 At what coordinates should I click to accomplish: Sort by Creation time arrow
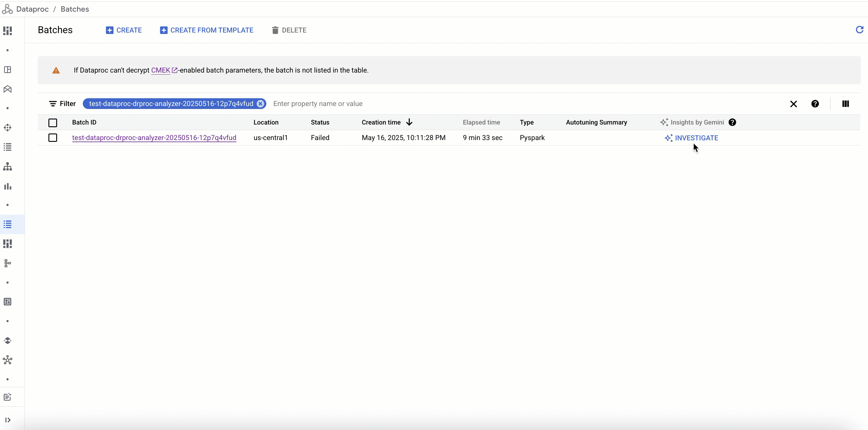[x=409, y=122]
